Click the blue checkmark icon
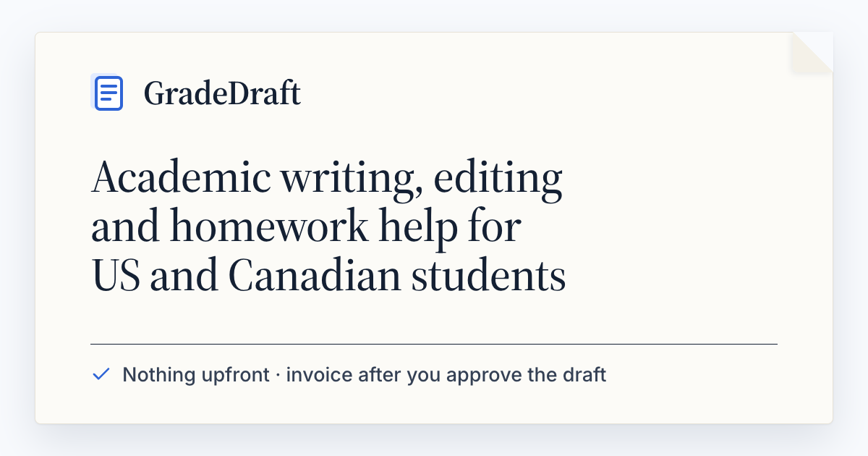 click(101, 375)
